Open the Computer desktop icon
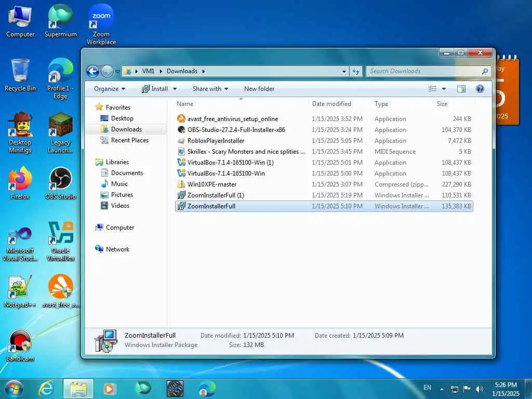The width and height of the screenshot is (532, 399). tap(20, 21)
